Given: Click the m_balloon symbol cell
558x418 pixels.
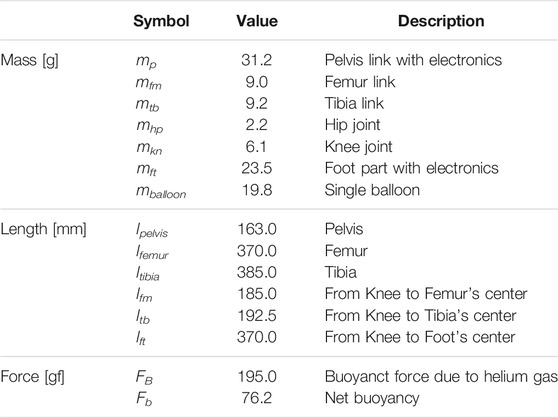Looking at the screenshot, I should (161, 191).
